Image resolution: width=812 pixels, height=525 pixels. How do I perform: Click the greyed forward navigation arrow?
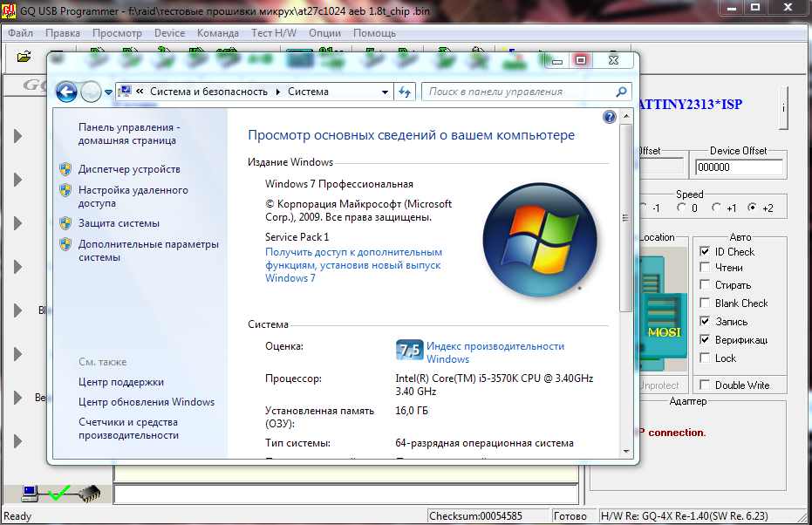91,92
